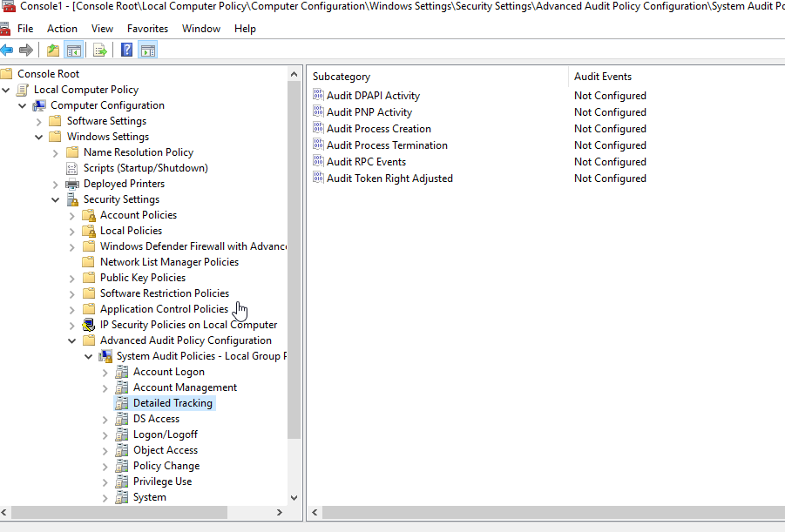Click the Audit Process Creation policy icon
The image size is (785, 532).
point(318,129)
